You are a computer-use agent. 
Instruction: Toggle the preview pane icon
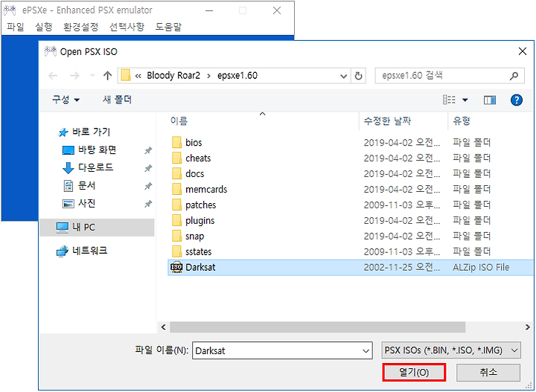point(490,100)
